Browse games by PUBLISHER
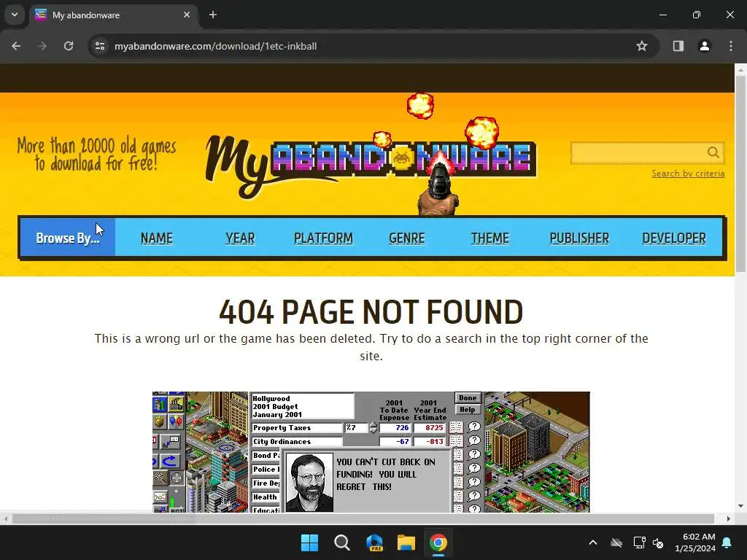This screenshot has width=747, height=560. tap(579, 238)
